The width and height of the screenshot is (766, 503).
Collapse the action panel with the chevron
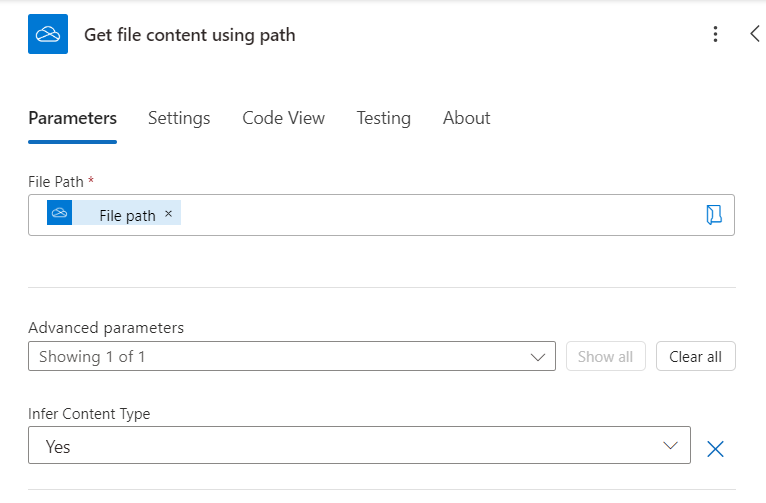[755, 34]
